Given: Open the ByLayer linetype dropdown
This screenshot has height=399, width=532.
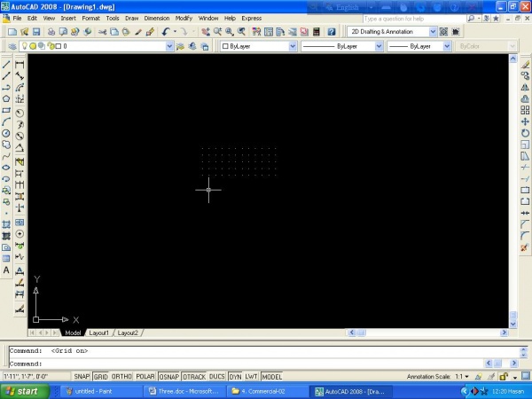Looking at the screenshot, I should (x=379, y=46).
